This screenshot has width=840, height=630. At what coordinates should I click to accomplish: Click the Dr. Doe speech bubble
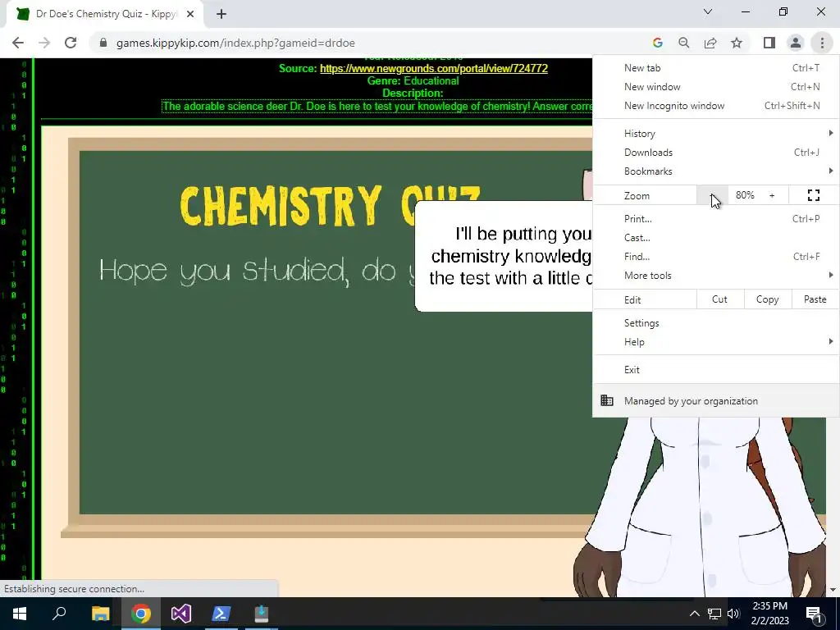point(504,256)
